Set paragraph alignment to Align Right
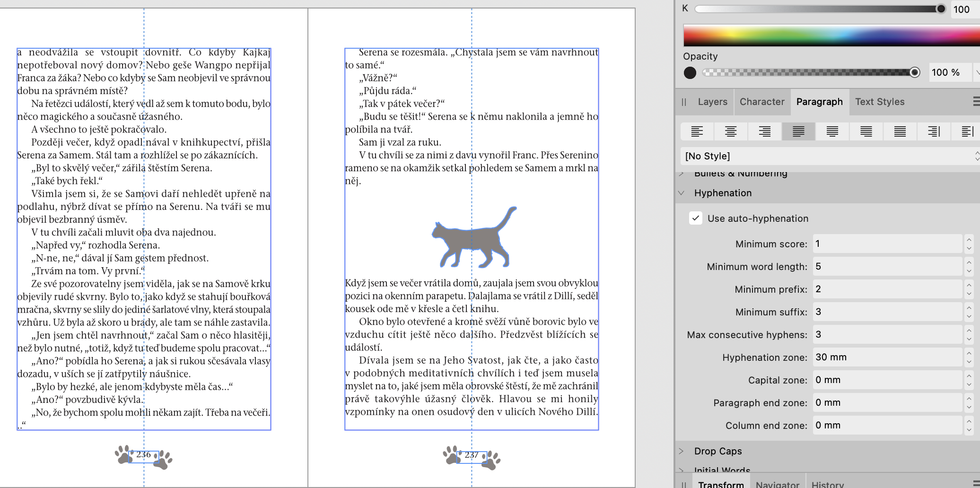The width and height of the screenshot is (980, 488). (764, 131)
